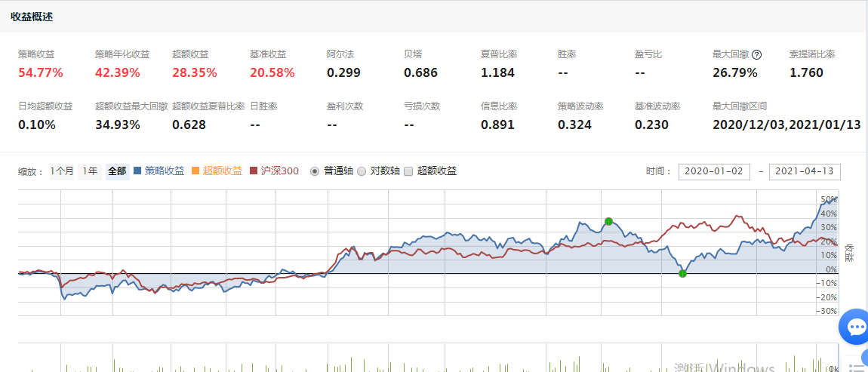868x372 pixels.
Task: Toggle the blue 策略收益 legend series
Action: 159,171
